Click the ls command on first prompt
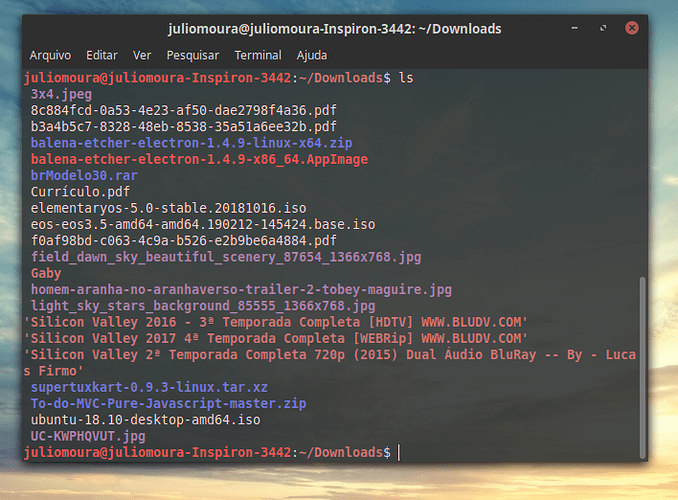This screenshot has width=678, height=500. [406, 78]
